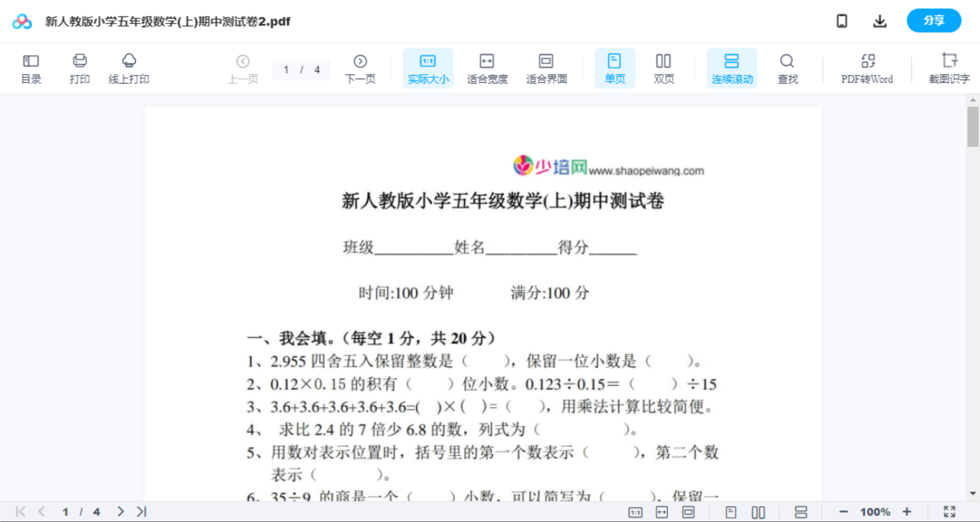This screenshot has height=522, width=980.
Task: Toggle 双页 two-page display mode
Action: click(663, 67)
